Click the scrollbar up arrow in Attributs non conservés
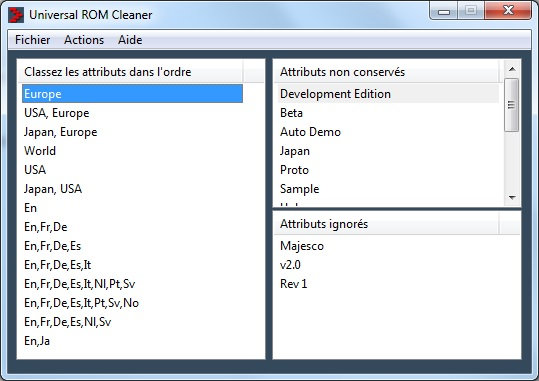Image resolution: width=539 pixels, height=381 pixels. pos(512,69)
